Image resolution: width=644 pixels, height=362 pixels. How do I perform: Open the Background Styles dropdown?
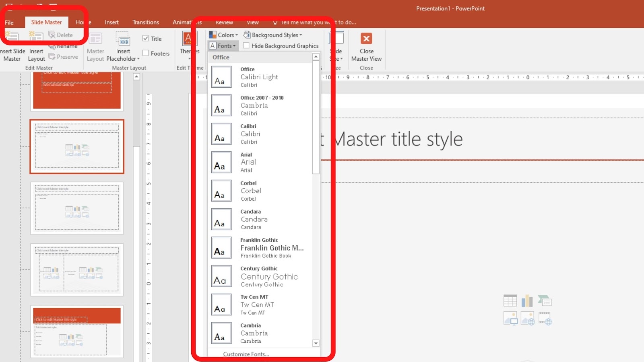[x=272, y=35]
